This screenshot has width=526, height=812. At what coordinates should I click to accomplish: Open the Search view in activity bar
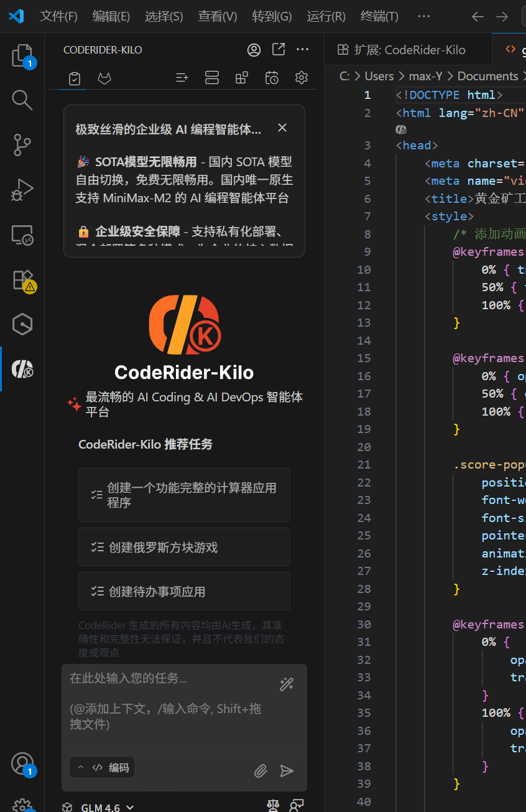tap(22, 100)
